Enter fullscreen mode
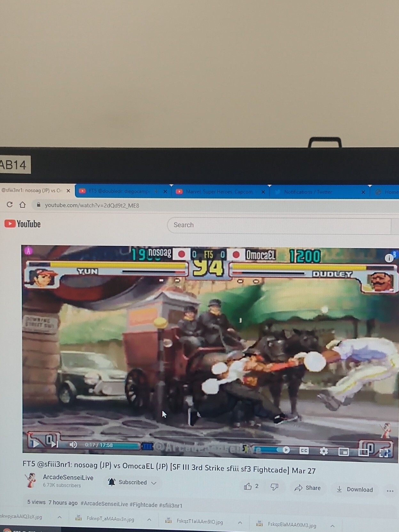This screenshot has width=399, height=532. click(384, 453)
